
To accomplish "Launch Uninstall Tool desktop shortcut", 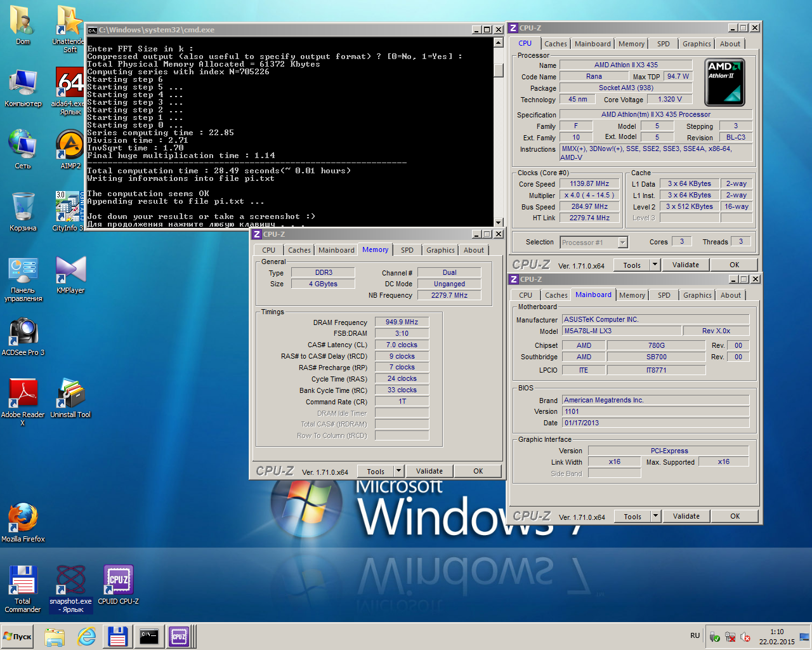I will (70, 399).
